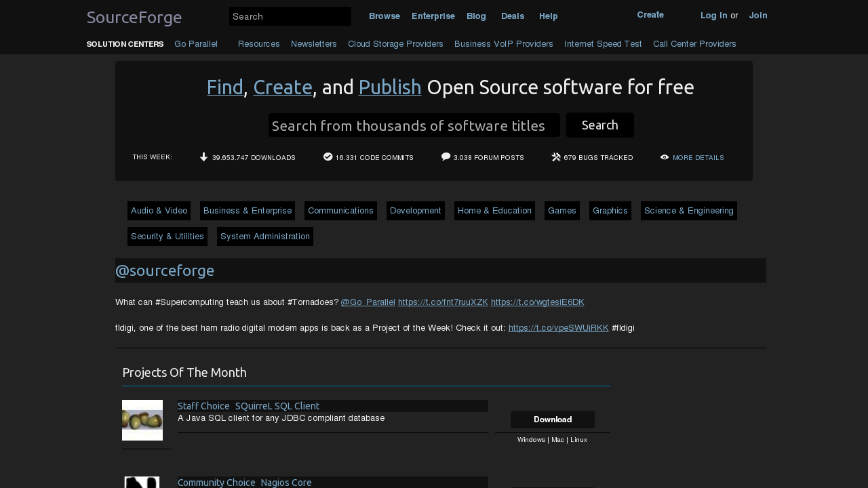Viewport: 868px width, 488px height.
Task: Click the SQuirreL SQL Client thumbnail
Action: [142, 420]
